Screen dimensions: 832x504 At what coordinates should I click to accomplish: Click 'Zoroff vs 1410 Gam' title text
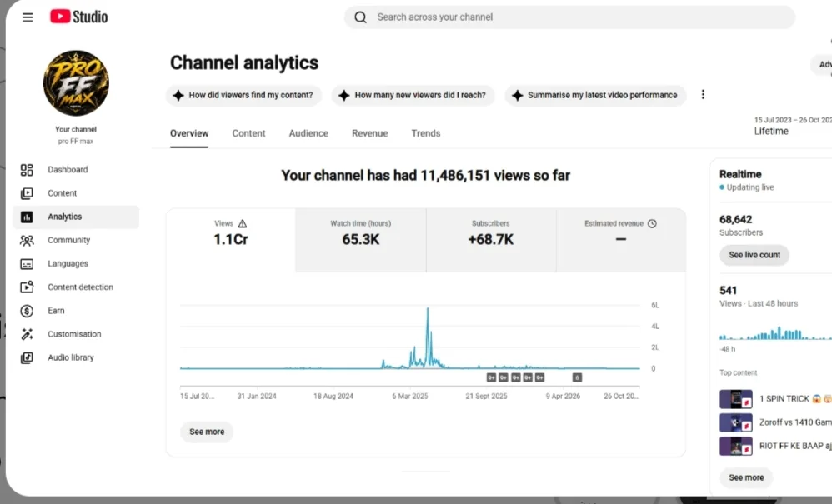(795, 422)
